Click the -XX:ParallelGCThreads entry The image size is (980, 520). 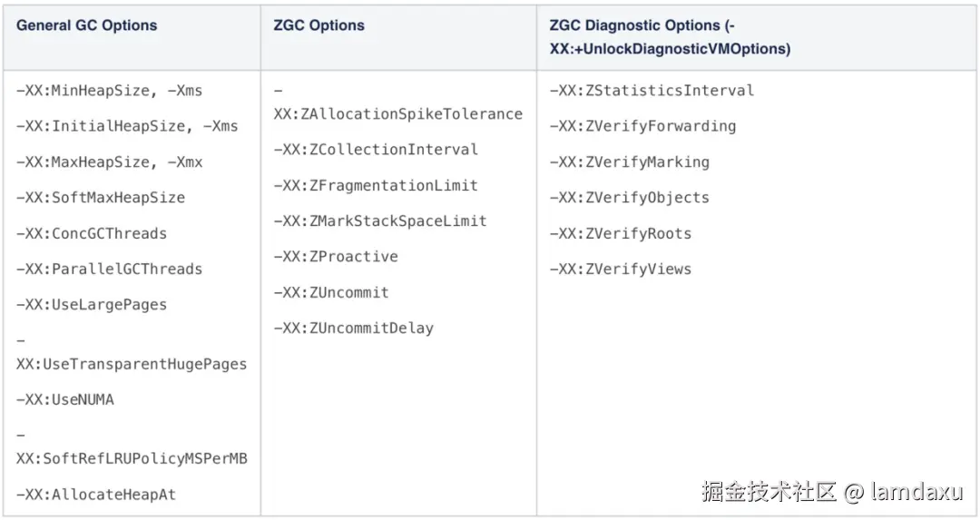(x=110, y=270)
